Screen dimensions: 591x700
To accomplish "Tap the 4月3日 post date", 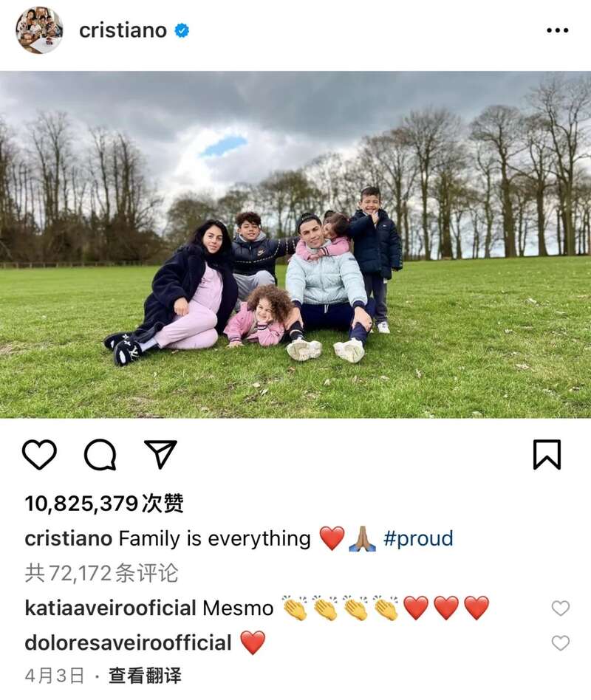I will tap(55, 676).
